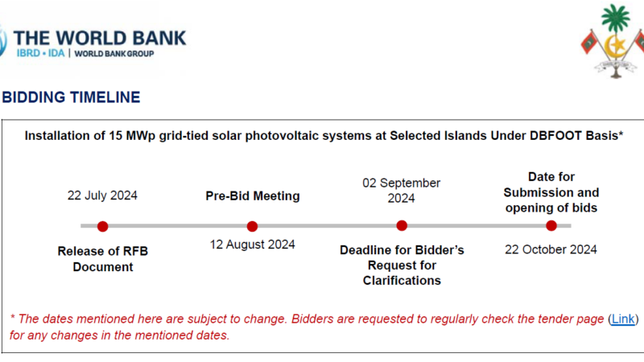Select the bid submission timeline dot
This screenshot has width=644, height=362.
coord(551,226)
